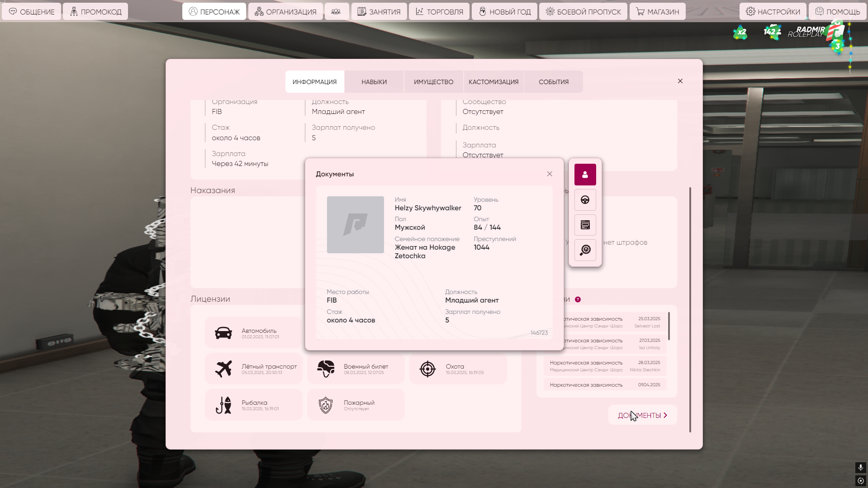The image size is (868, 488).
Task: Open the group icon tab in top menu
Action: tap(336, 12)
